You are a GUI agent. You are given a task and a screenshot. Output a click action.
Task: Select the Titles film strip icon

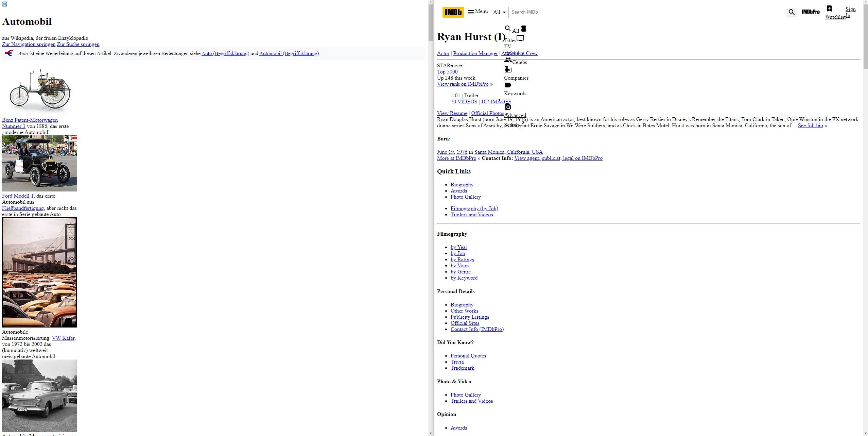[x=523, y=29]
